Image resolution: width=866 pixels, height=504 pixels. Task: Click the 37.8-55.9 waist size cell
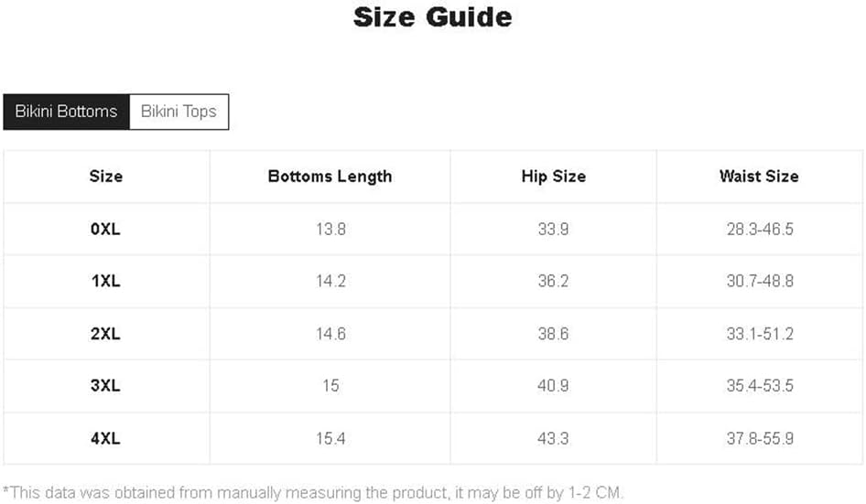pos(760,438)
